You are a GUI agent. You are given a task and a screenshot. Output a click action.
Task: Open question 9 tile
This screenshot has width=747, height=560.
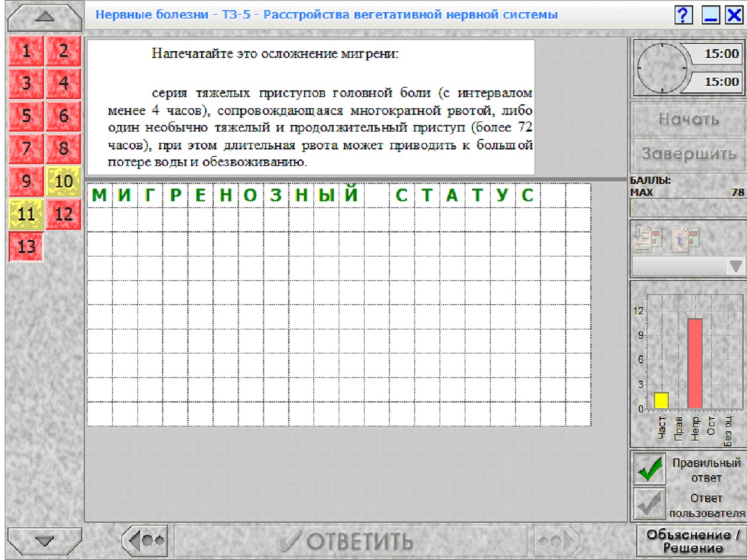(26, 181)
